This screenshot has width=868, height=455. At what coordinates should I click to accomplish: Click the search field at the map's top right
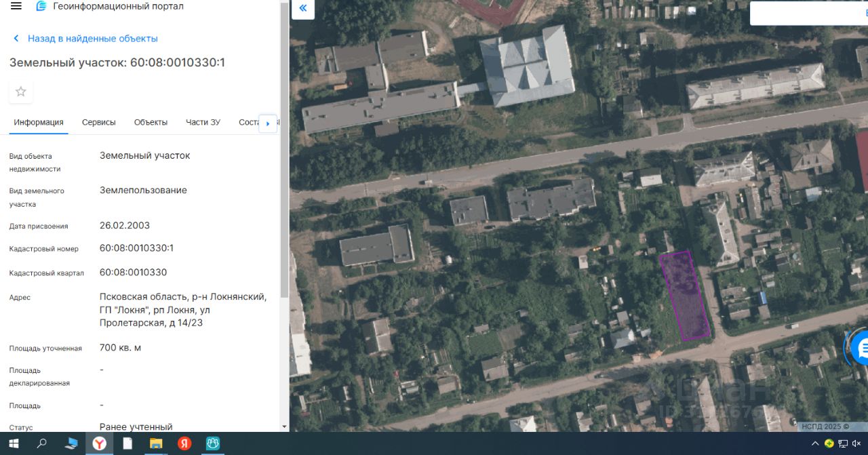coord(808,14)
